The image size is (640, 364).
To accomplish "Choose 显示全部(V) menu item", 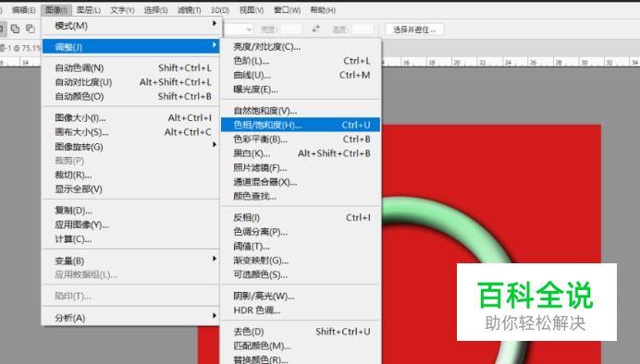I will 130,189.
